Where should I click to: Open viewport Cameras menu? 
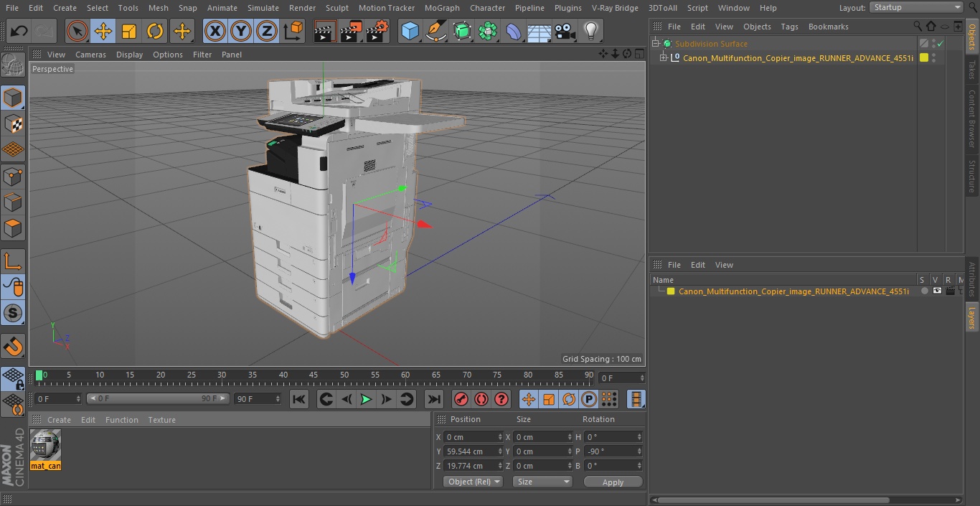point(90,55)
